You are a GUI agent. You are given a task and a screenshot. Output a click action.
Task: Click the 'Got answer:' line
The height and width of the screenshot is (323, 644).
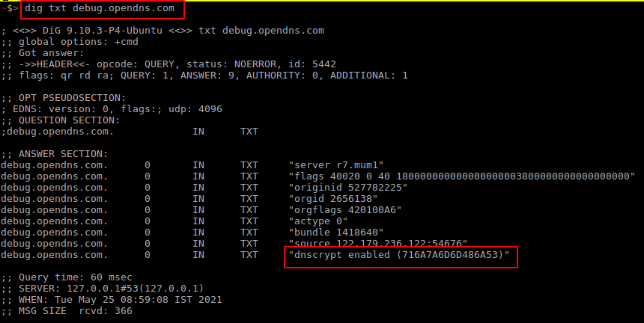point(42,53)
